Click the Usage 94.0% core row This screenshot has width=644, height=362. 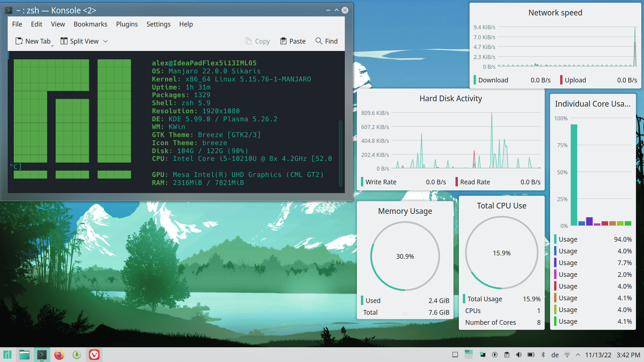click(593, 239)
